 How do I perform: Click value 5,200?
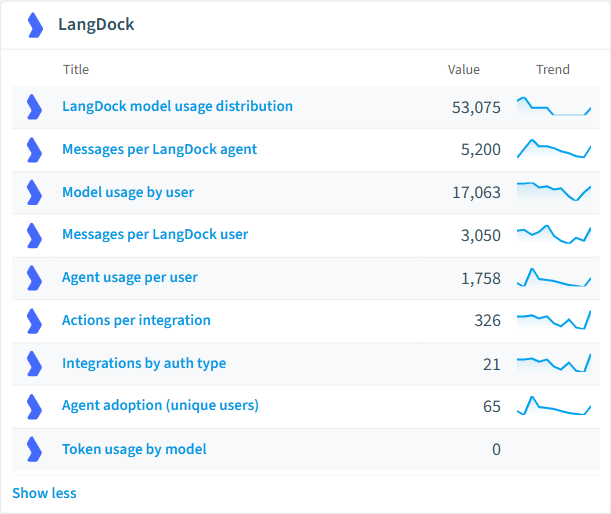[480, 150]
